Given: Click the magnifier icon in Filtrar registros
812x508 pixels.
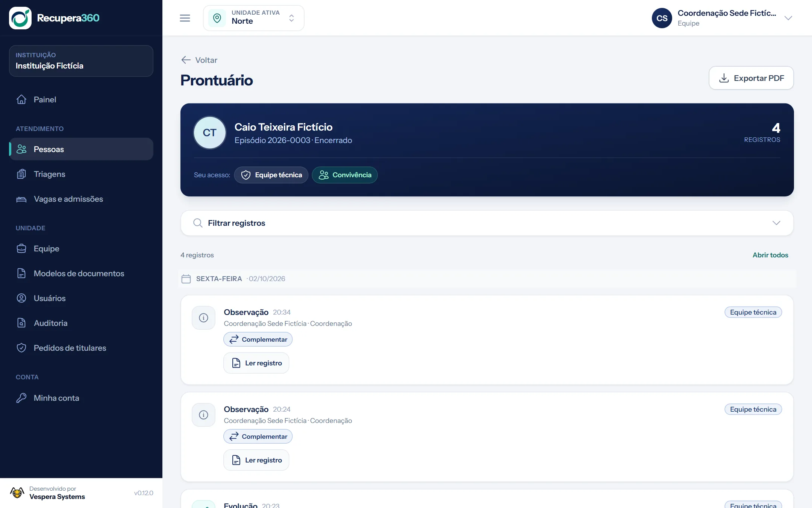Looking at the screenshot, I should 198,223.
